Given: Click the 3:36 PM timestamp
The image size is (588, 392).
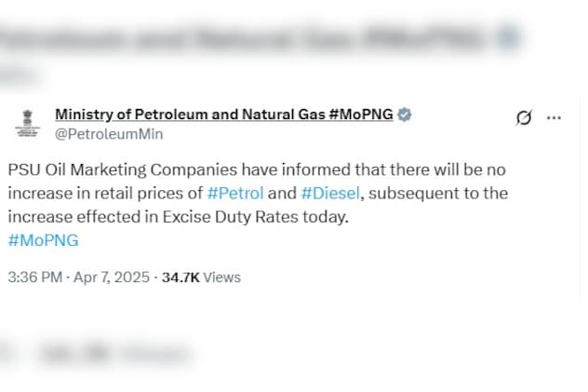Looking at the screenshot, I should click(34, 277).
